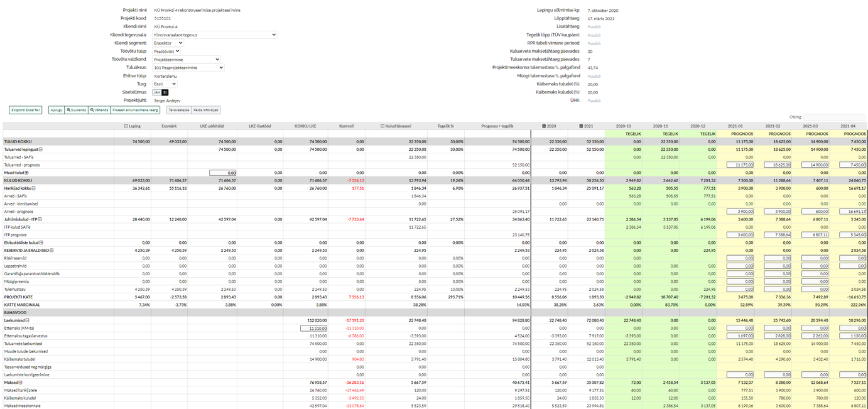Collapse the Hankijad kokku row
868x409 pixels.
click(x=34, y=188)
